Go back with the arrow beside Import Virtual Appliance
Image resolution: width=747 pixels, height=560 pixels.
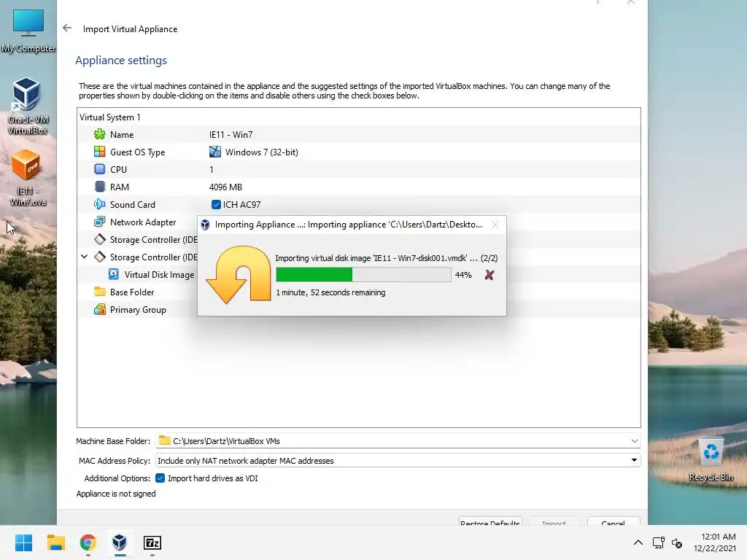tap(67, 28)
